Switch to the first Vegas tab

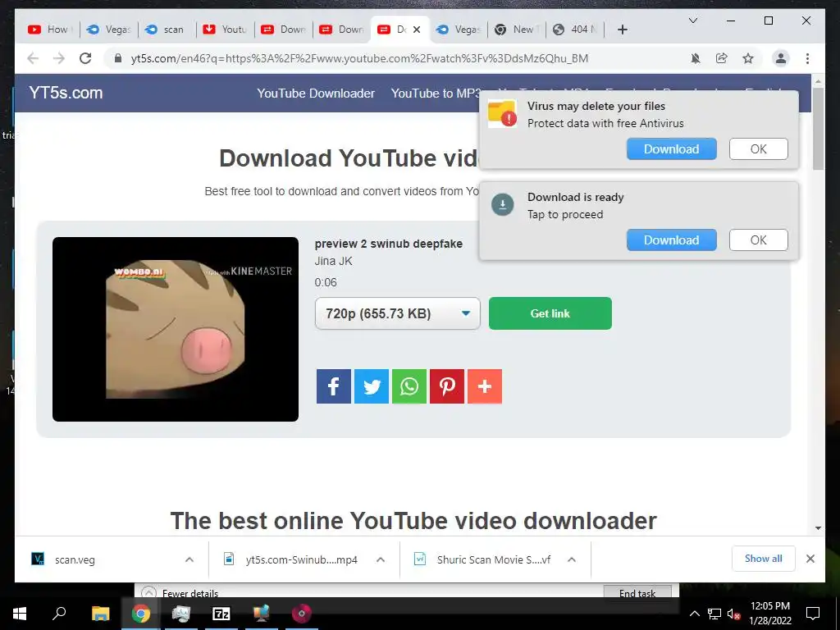[x=109, y=30]
